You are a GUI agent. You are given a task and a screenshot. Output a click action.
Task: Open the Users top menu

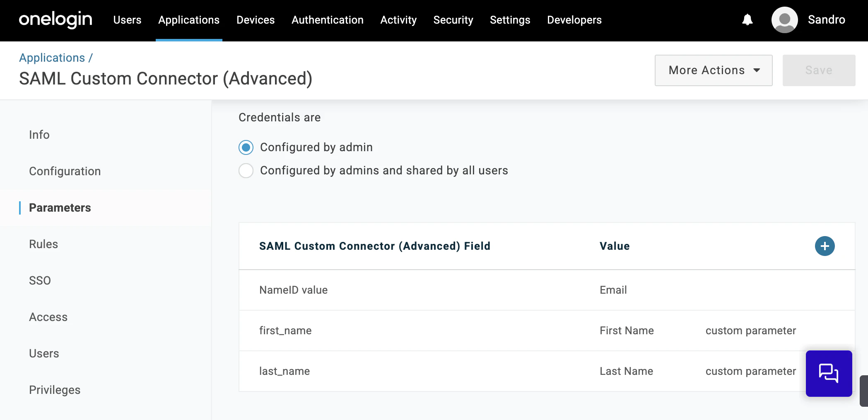(127, 20)
